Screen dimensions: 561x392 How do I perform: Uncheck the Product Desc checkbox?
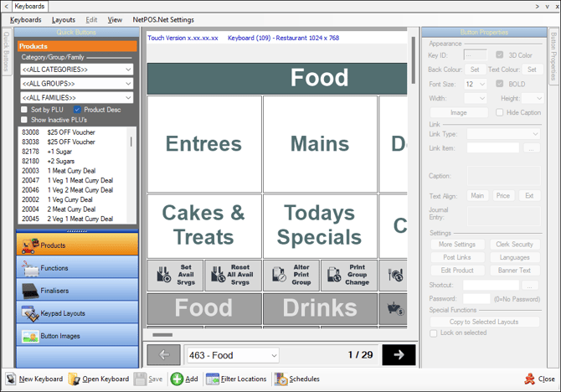(78, 110)
